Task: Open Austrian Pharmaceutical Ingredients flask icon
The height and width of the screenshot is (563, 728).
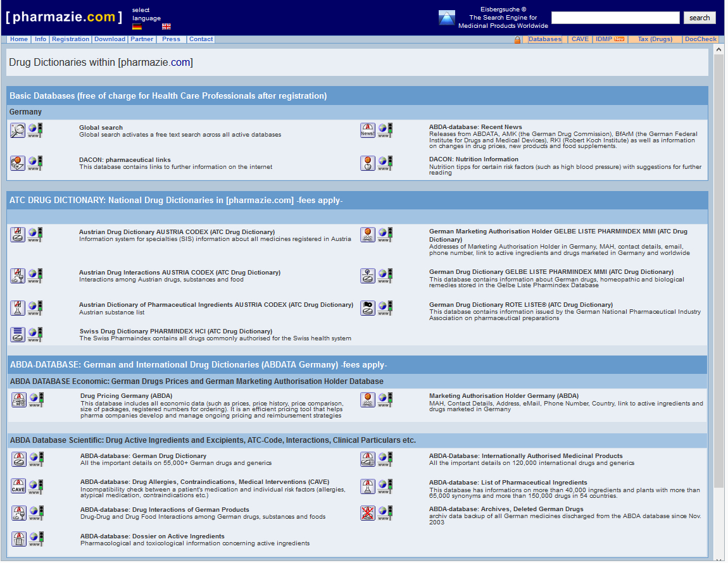Action: tap(18, 308)
